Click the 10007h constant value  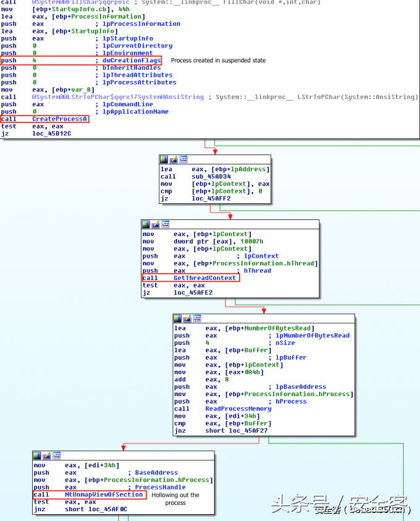click(x=251, y=241)
